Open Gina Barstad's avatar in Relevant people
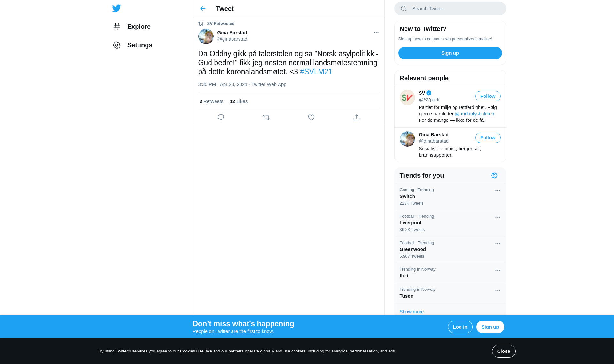The width and height of the screenshot is (614, 364). pyautogui.click(x=407, y=139)
